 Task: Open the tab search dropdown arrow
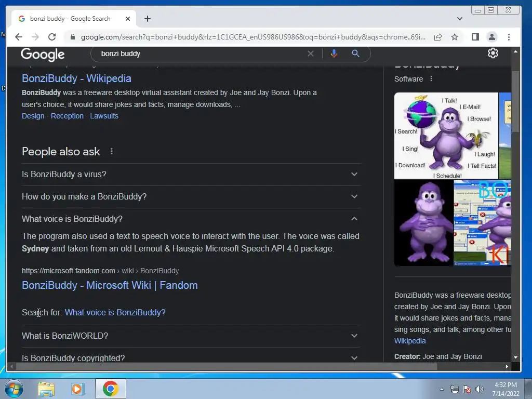pyautogui.click(x=459, y=19)
